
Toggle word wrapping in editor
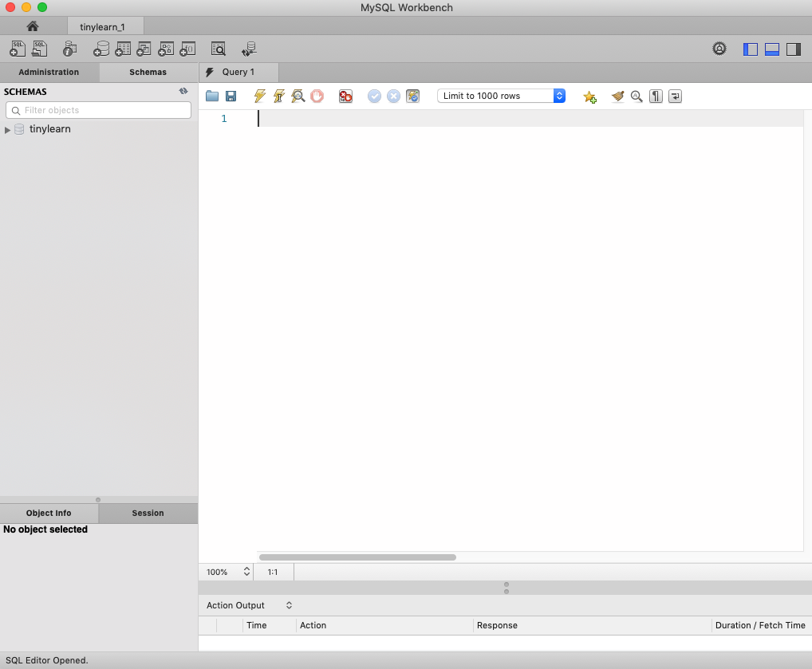point(675,96)
